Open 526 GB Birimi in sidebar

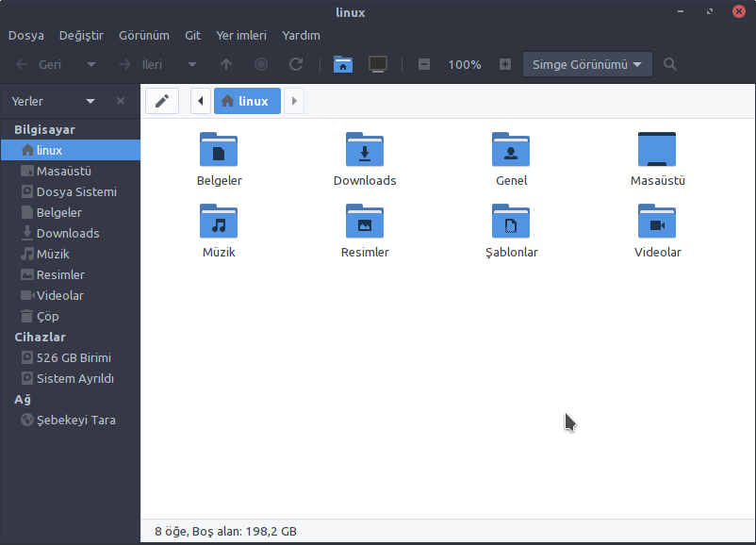74,357
